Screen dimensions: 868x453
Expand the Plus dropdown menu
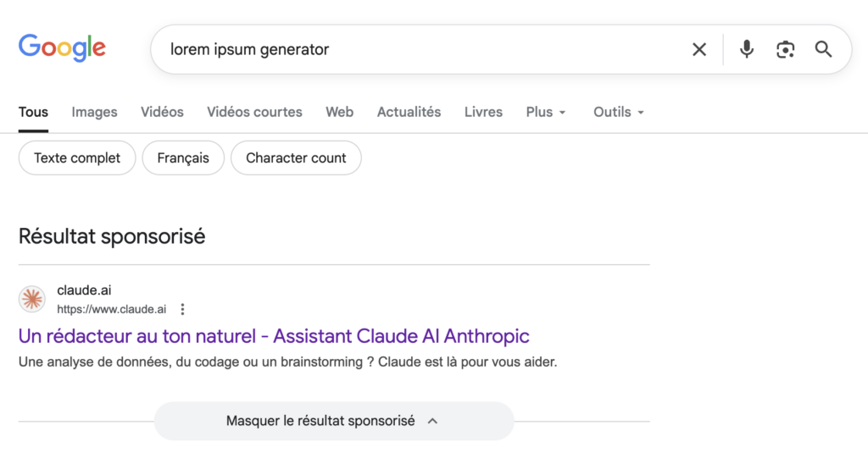[x=546, y=113]
